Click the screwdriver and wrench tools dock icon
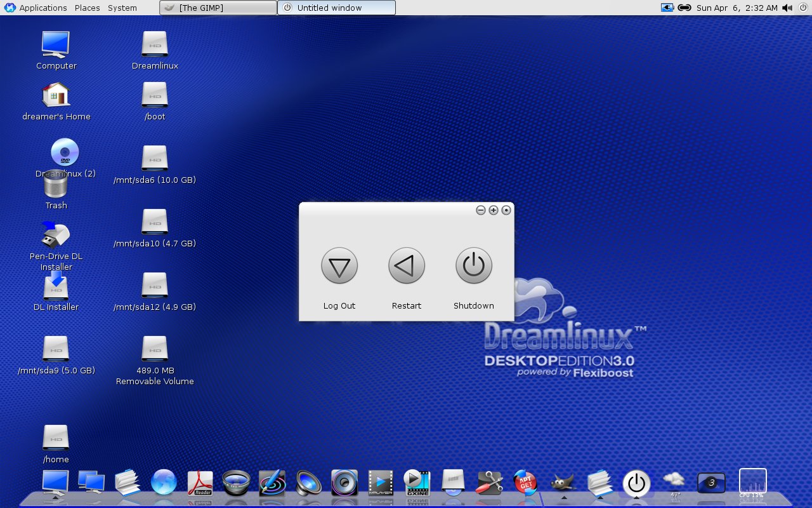Image resolution: width=812 pixels, height=508 pixels. [x=489, y=483]
